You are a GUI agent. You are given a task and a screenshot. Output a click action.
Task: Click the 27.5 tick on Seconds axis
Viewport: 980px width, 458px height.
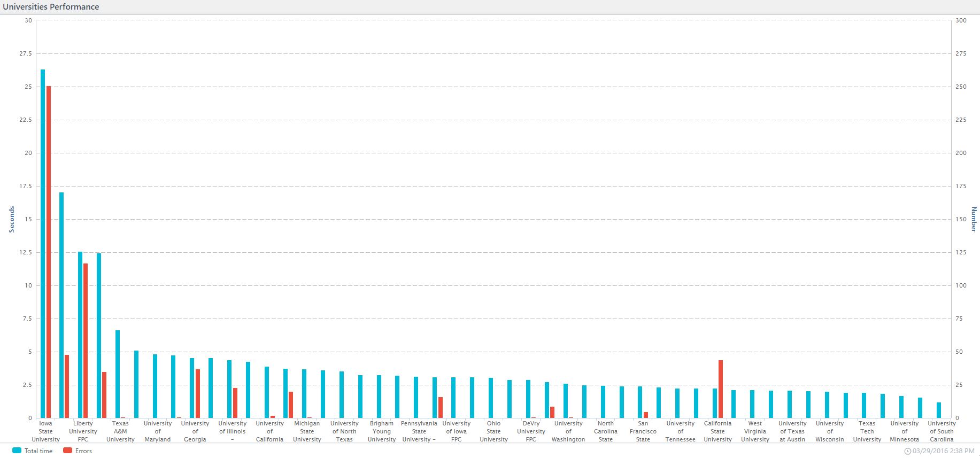[x=26, y=53]
